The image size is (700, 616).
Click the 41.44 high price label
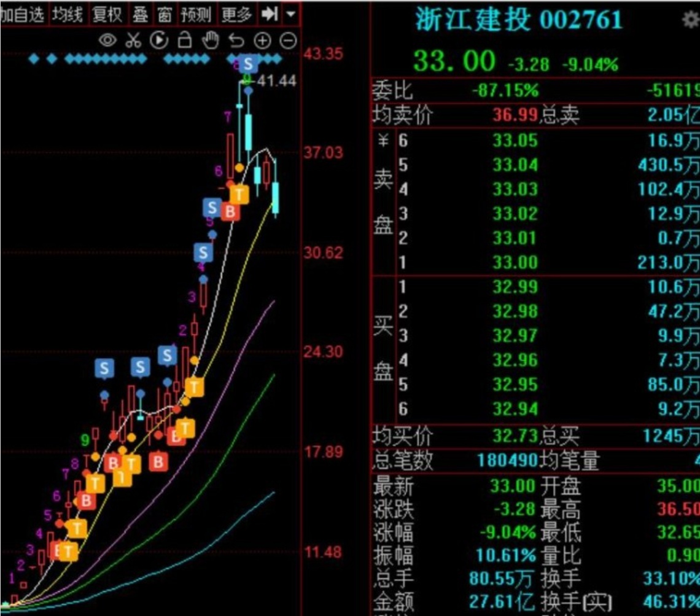[276, 81]
